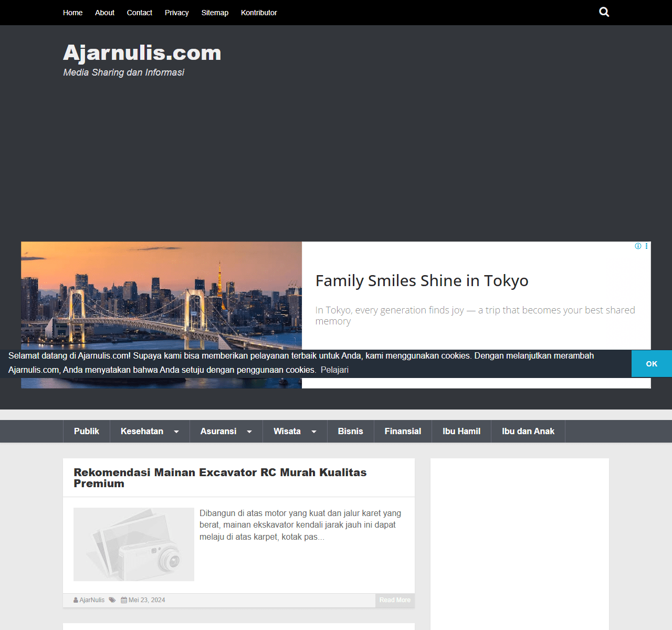Accept cookies with the OK button
Image resolution: width=672 pixels, height=630 pixels.
point(652,364)
